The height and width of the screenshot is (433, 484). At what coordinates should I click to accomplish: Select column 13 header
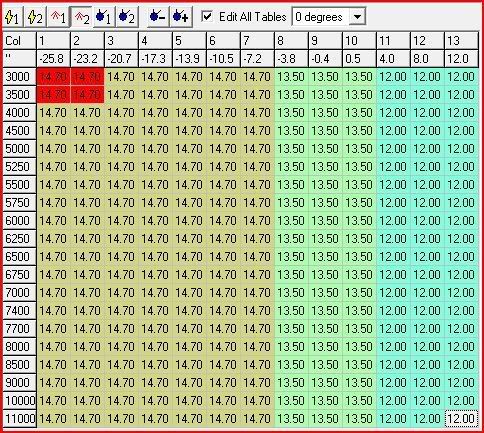(461, 41)
